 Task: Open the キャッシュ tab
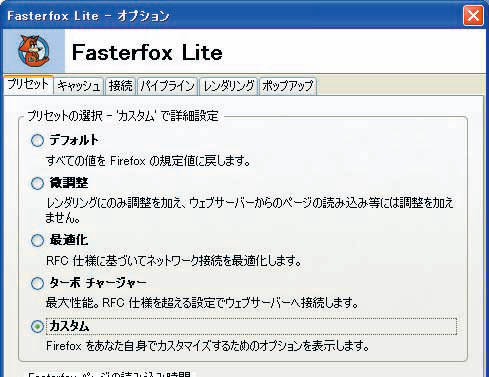pyautogui.click(x=79, y=86)
